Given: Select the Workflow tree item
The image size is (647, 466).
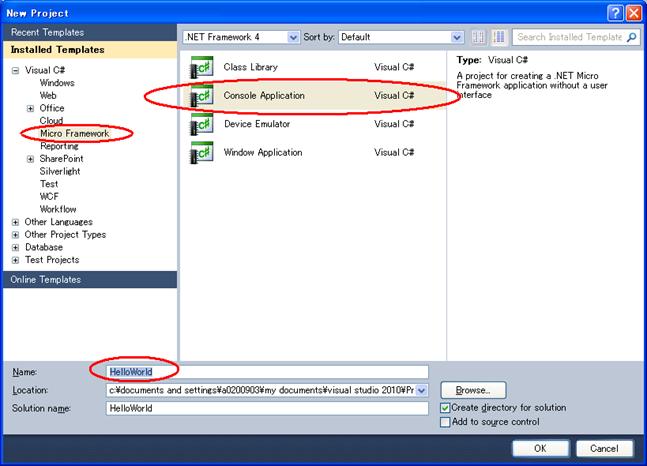Looking at the screenshot, I should click(58, 209).
